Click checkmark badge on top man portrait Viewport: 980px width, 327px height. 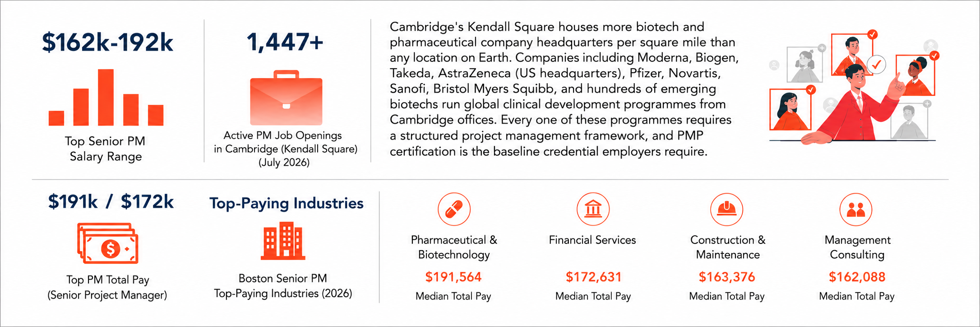click(873, 34)
